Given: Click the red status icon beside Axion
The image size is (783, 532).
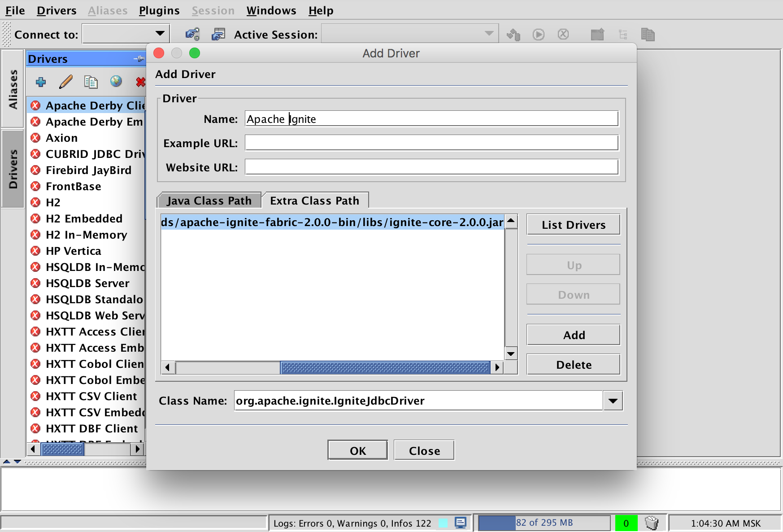Looking at the screenshot, I should tap(35, 138).
